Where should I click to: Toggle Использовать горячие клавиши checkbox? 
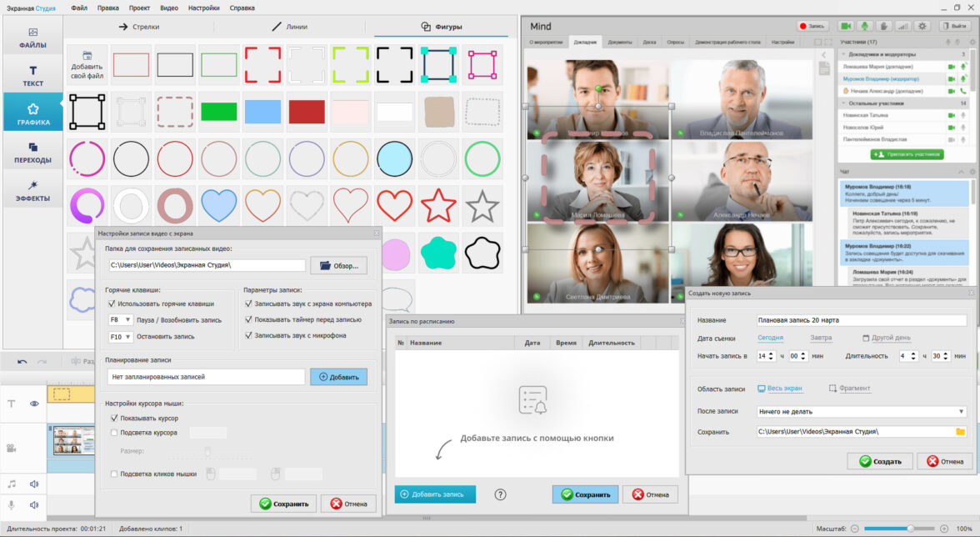[x=112, y=304]
